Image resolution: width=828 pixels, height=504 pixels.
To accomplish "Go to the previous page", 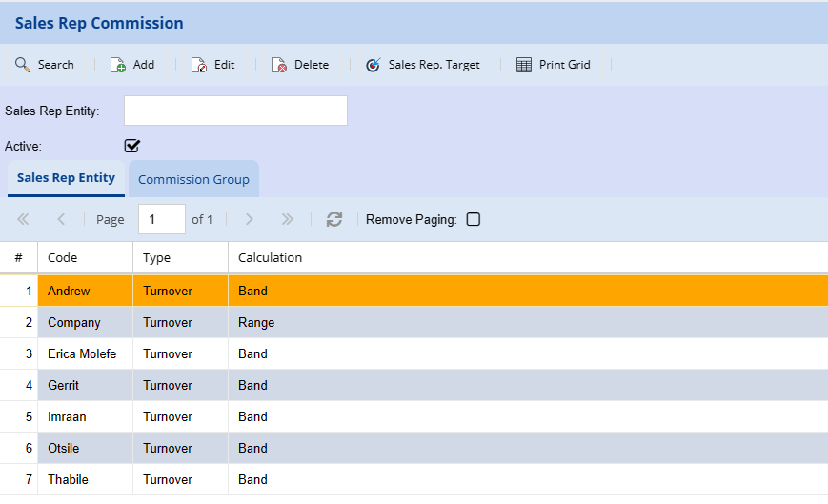I will click(x=61, y=219).
